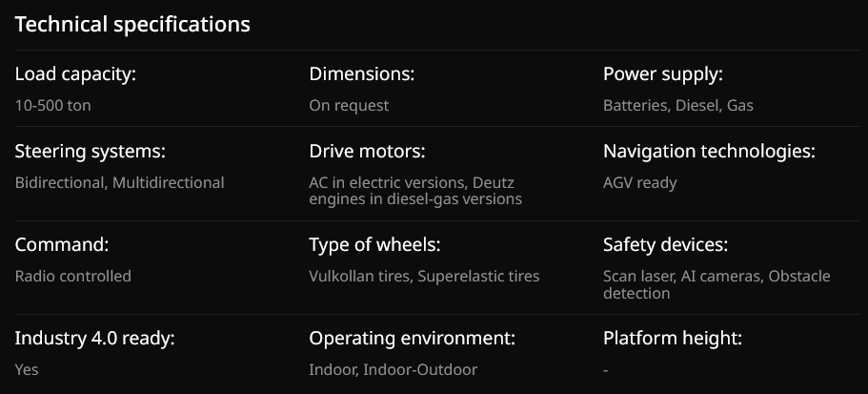Click the Technical specifications heading
Viewport: 868px width, 394px height.
[x=132, y=25]
